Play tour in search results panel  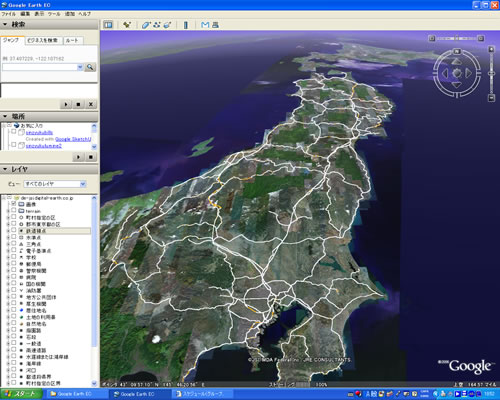click(x=66, y=104)
